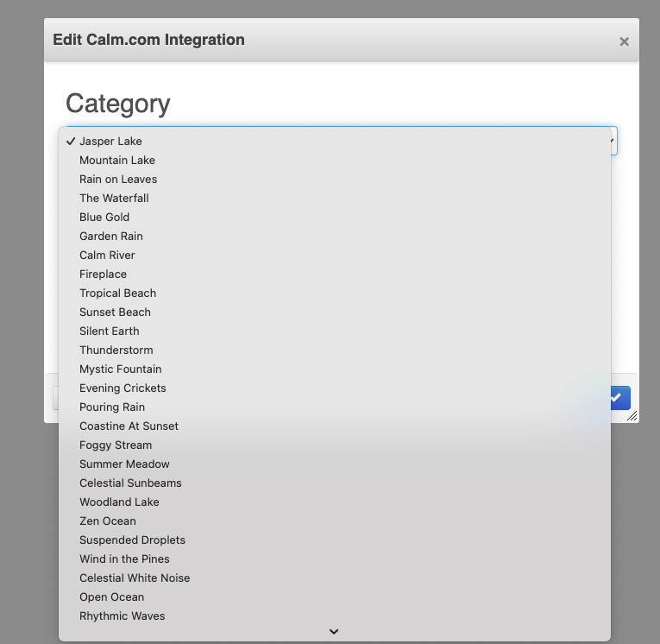Viewport: 660px width, 644px height.
Task: Choose Woodland Lake option
Action: click(x=335, y=502)
